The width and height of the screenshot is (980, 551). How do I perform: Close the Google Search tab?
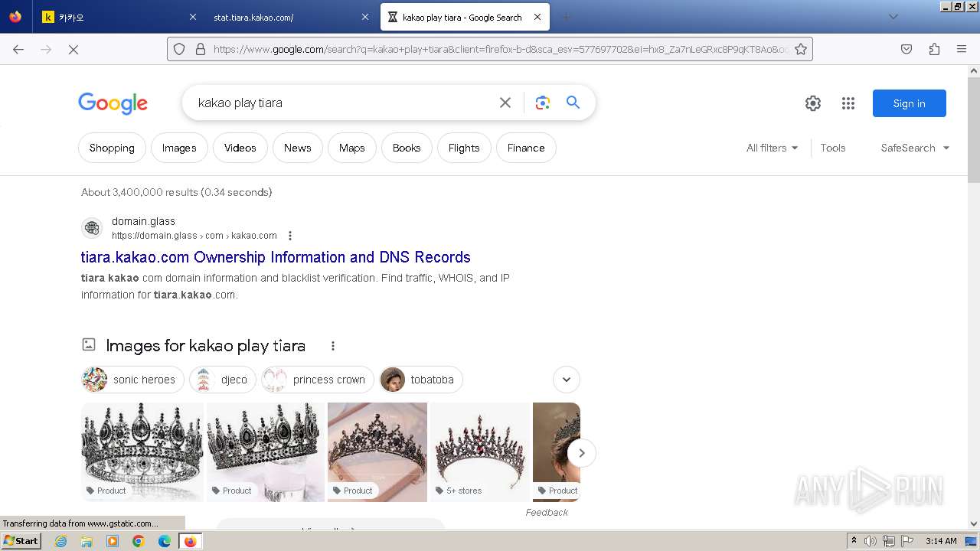pos(537,17)
